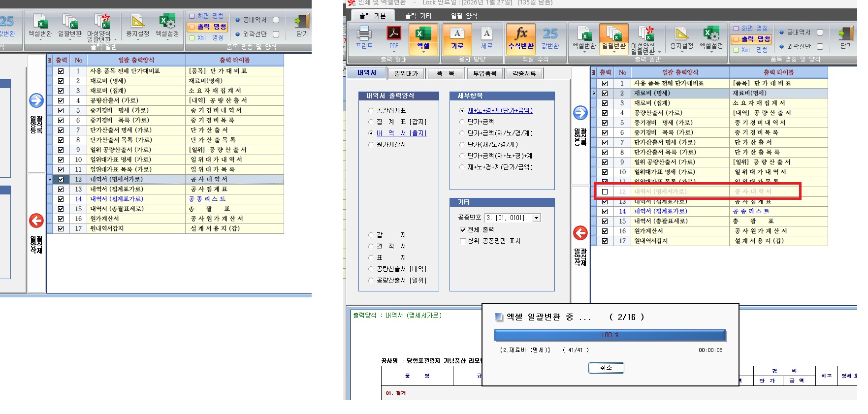Select the 원가계산서 radio button

tap(371, 145)
